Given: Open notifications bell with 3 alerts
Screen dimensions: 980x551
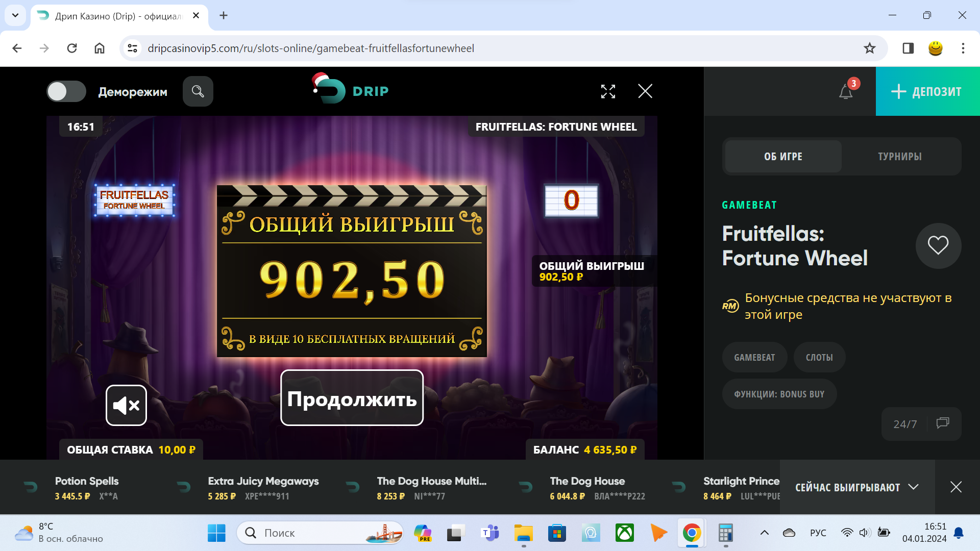Looking at the screenshot, I should tap(846, 91).
